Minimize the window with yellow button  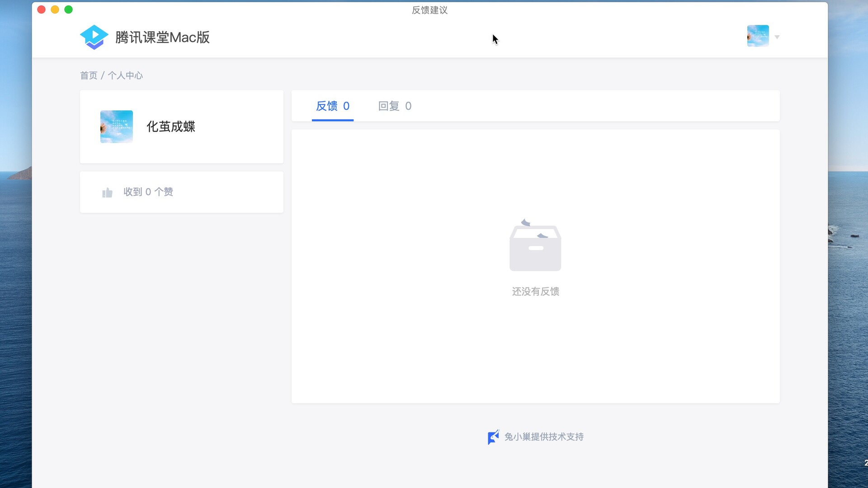pos(55,9)
